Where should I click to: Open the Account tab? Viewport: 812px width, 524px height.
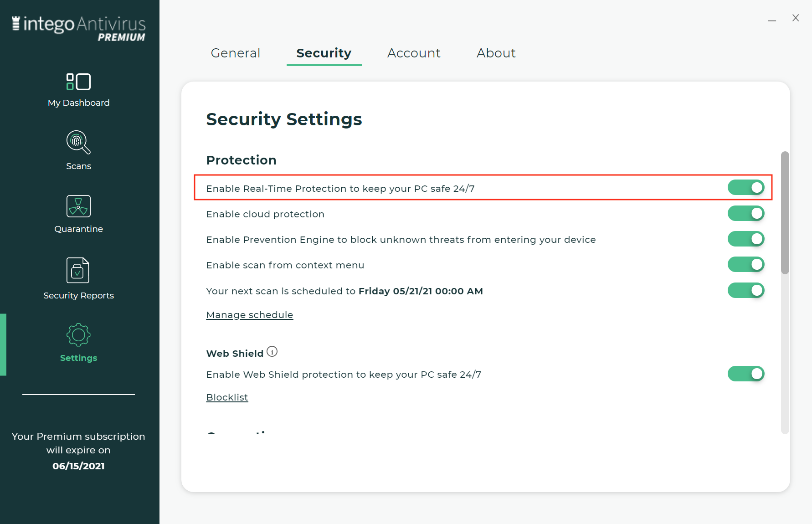(414, 53)
